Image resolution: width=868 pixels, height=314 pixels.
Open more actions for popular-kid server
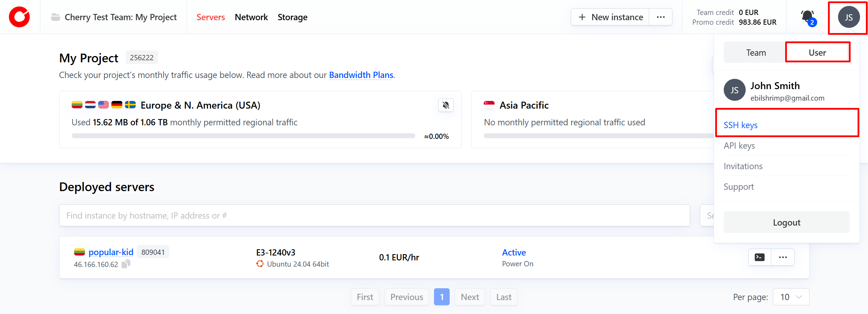pyautogui.click(x=783, y=257)
